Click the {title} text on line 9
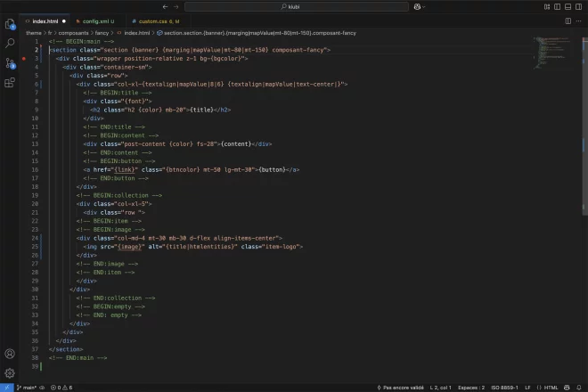 [x=201, y=110]
